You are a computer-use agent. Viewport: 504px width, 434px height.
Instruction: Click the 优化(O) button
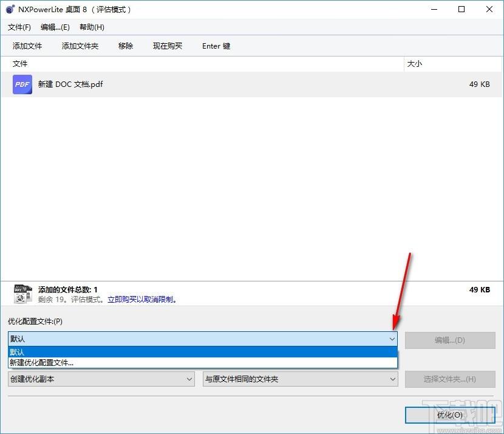450,415
